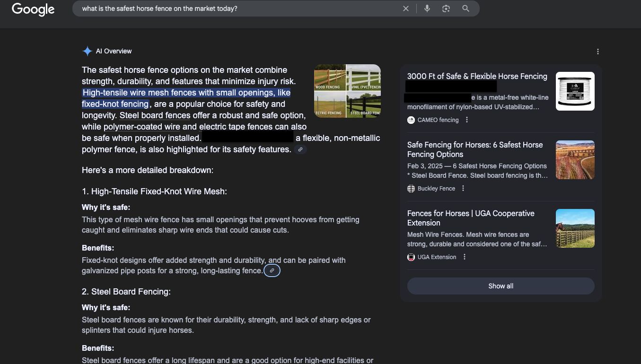Click the fence types collage image
Viewport: 641px width, 364px height.
coord(347,91)
